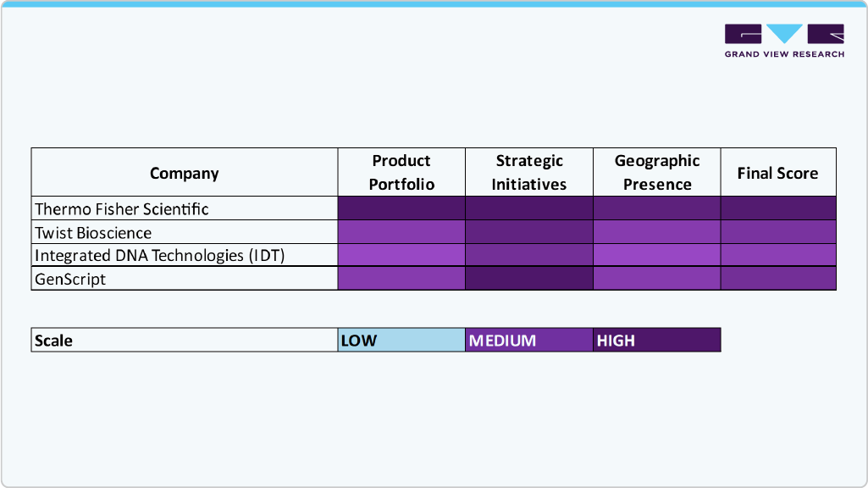Select the Strategic Initiatives column header
The width and height of the screenshot is (868, 488).
[x=529, y=173]
